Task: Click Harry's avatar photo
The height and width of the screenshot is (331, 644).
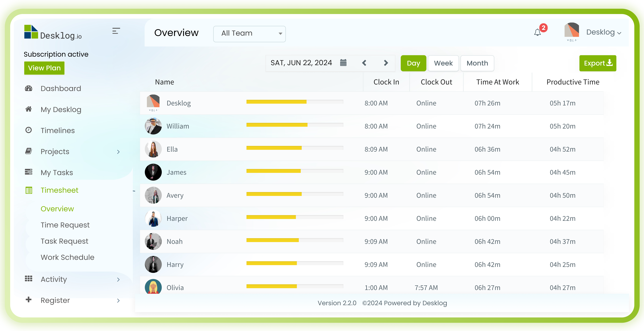Action: (x=153, y=264)
